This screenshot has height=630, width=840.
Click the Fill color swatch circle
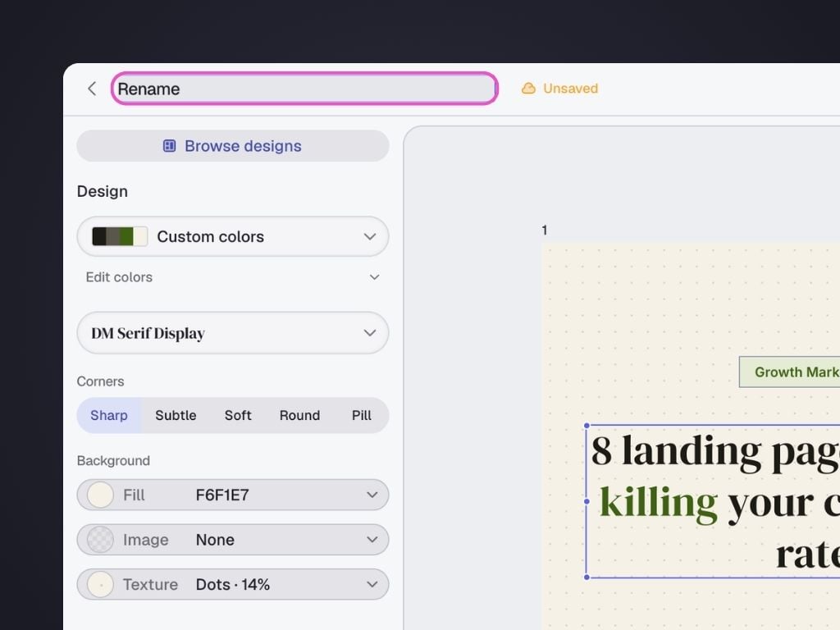(100, 495)
